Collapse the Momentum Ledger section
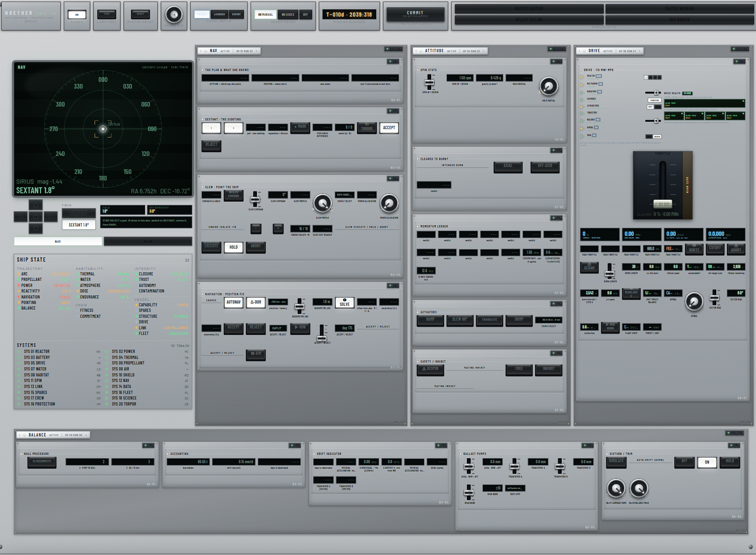This screenshot has width=756, height=555. coord(418,227)
